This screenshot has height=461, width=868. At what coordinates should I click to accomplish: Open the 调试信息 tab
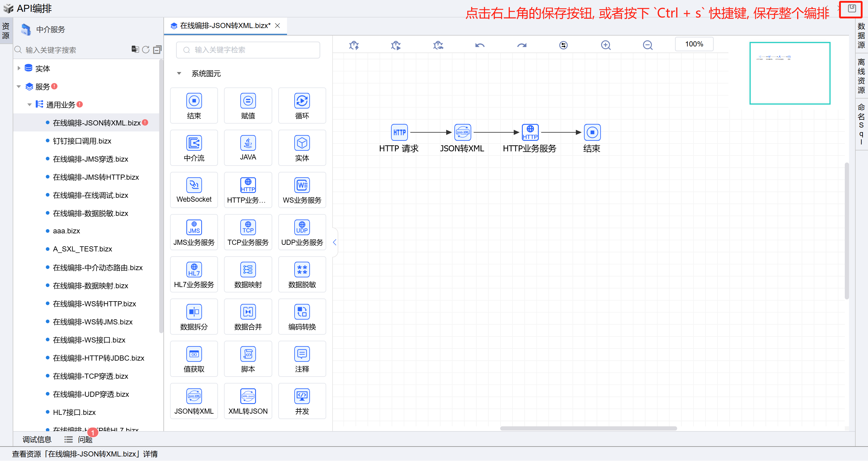(x=37, y=439)
